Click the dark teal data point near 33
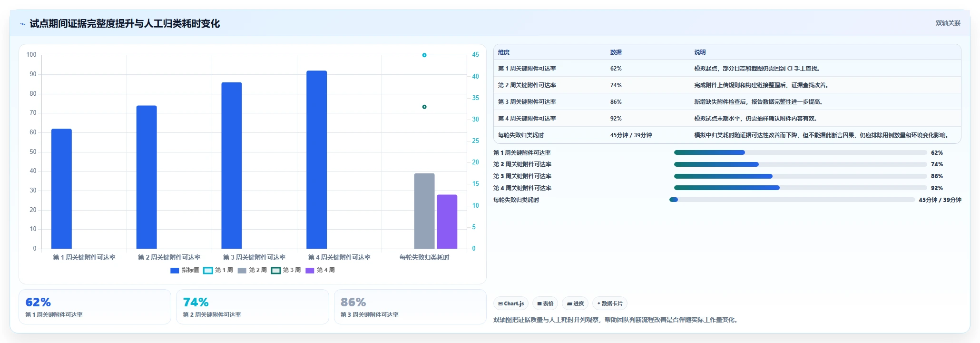 (x=424, y=107)
